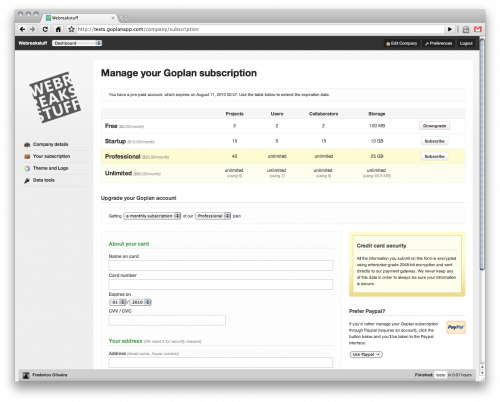This screenshot has height=402, width=500.
Task: Go to the browser home icon
Action: pyautogui.click(x=58, y=29)
